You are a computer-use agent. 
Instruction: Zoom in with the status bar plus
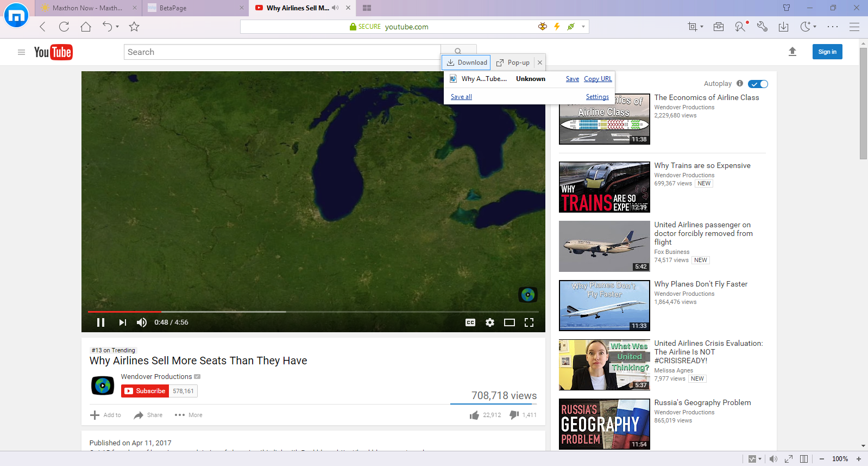click(859, 459)
